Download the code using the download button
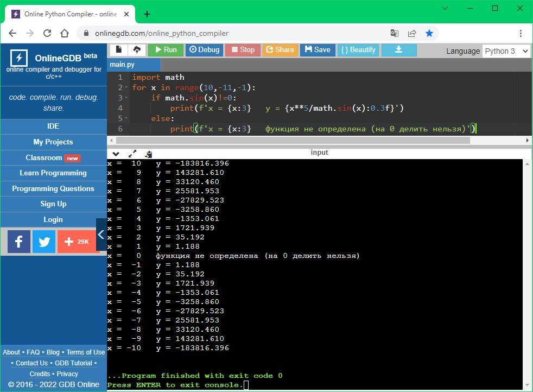 [x=398, y=50]
